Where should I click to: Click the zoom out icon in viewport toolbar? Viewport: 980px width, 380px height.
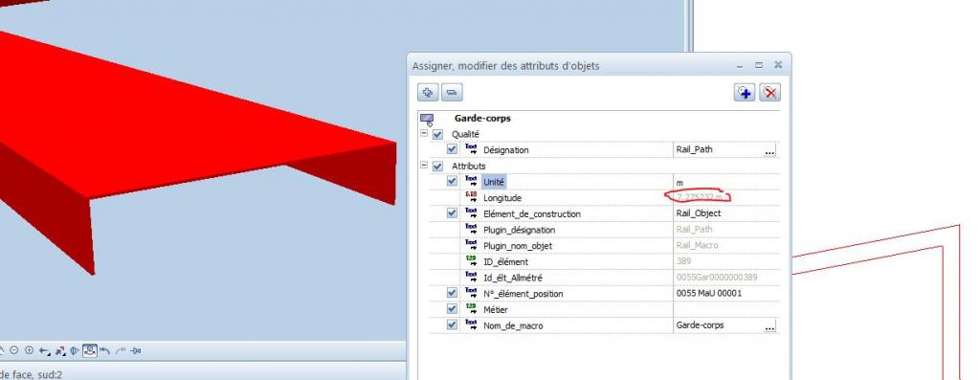(x=14, y=350)
